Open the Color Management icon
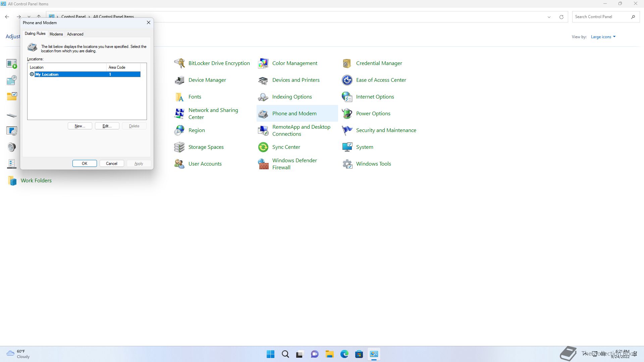This screenshot has height=362, width=644. click(x=263, y=63)
